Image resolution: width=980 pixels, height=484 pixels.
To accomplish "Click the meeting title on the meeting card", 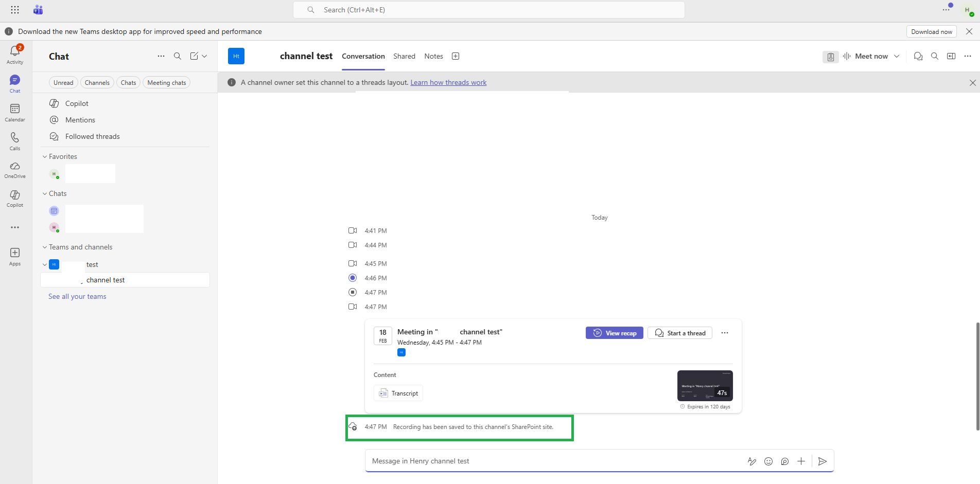I will [x=450, y=332].
